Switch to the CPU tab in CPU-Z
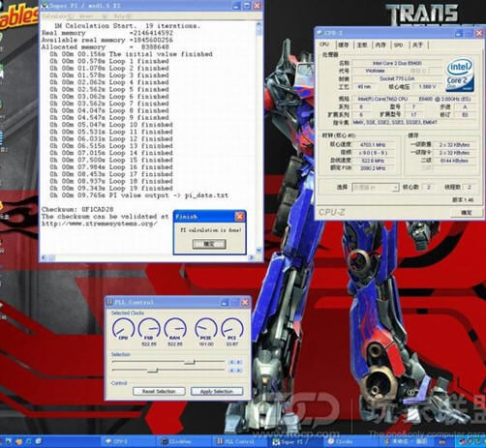This screenshot has height=448, width=486. point(324,45)
